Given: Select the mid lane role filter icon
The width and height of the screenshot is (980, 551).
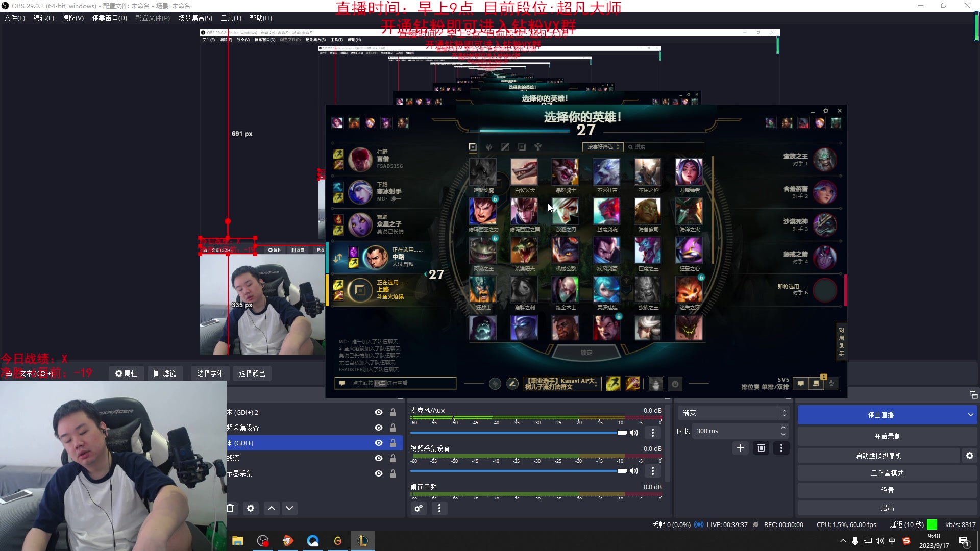Looking at the screenshot, I should tap(505, 147).
